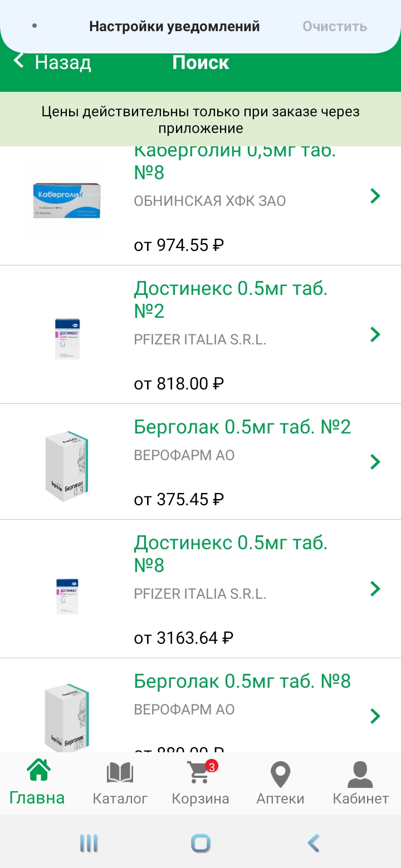Open the Кабинет profile icon
Viewport: 401px width, 868px height.
(x=360, y=772)
